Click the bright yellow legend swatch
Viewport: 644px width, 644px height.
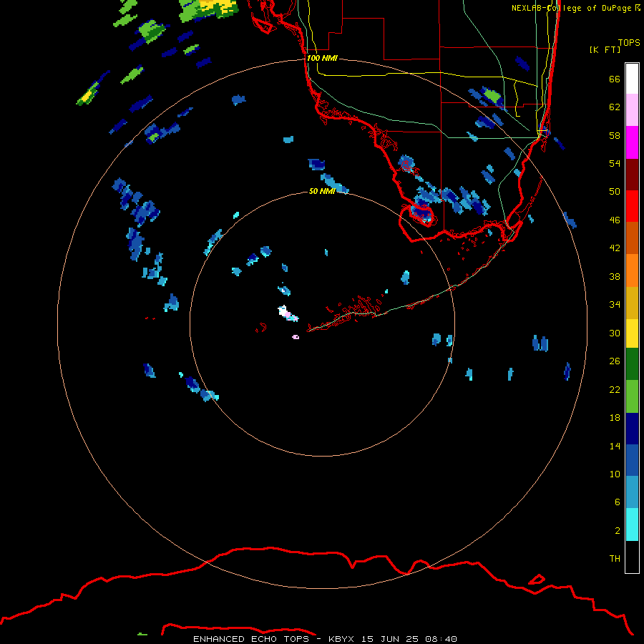[632, 333]
